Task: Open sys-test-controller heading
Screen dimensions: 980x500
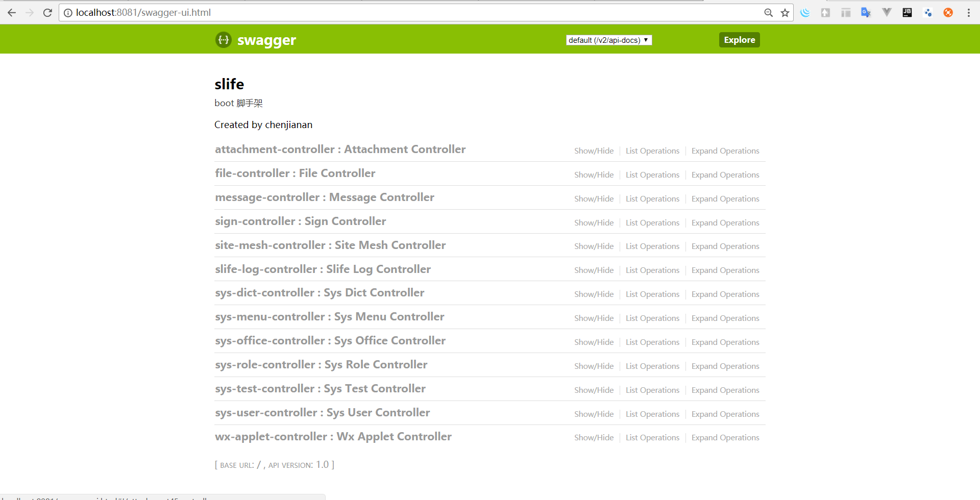Action: [320, 389]
